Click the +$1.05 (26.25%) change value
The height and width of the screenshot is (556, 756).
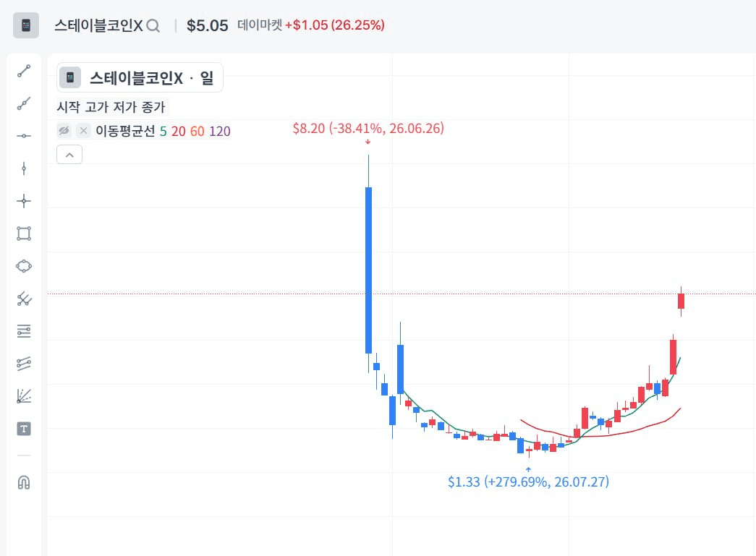[x=335, y=25]
